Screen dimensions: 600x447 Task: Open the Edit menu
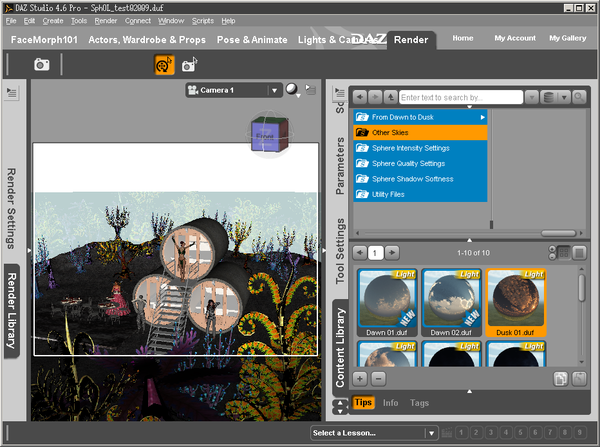29,21
